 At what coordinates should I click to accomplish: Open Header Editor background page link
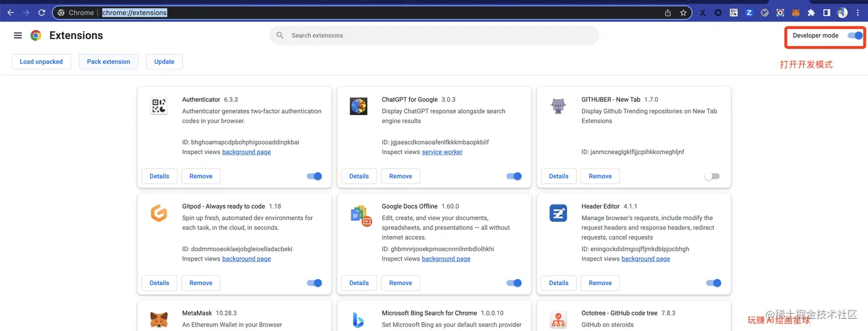(646, 259)
